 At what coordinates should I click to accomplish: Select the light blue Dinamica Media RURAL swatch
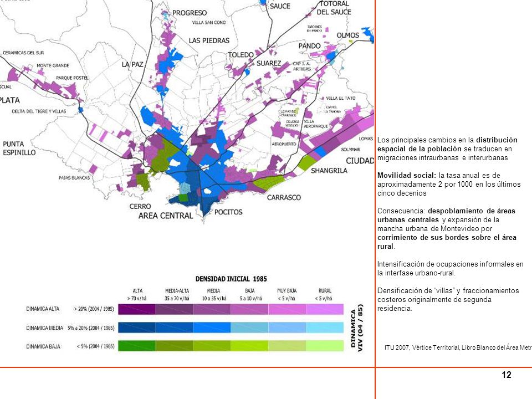click(325, 328)
